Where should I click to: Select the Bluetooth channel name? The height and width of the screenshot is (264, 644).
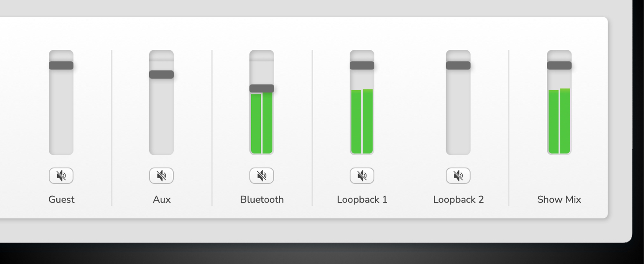(x=262, y=200)
